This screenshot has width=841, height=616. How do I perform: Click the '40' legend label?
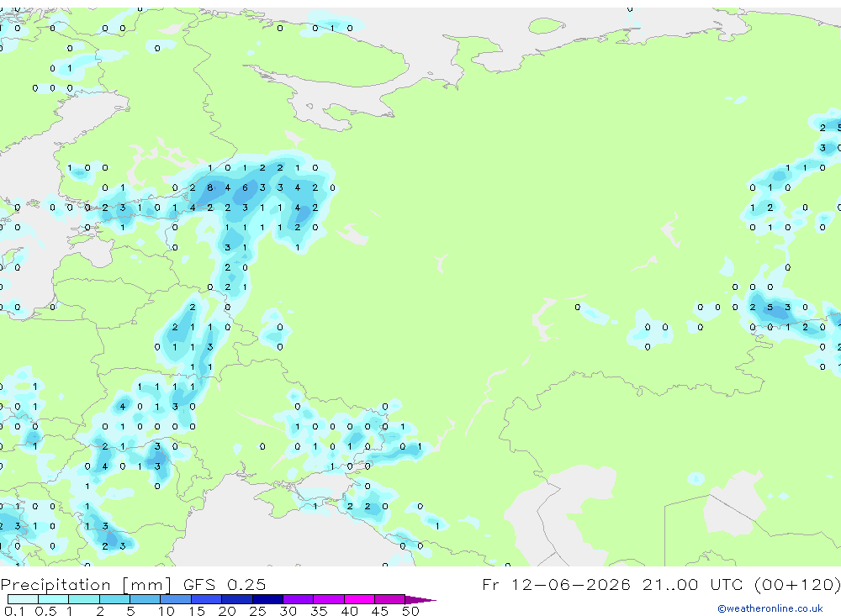point(349,611)
